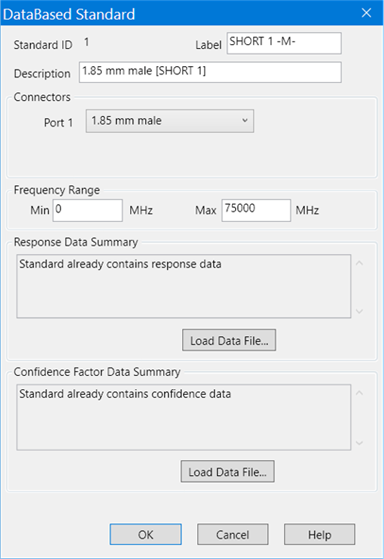Expand the Port 1 connector dropdown
This screenshot has width=384, height=559.
pos(170,121)
